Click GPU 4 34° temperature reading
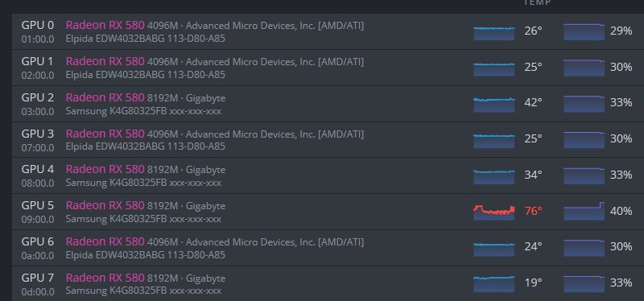 coord(533,175)
